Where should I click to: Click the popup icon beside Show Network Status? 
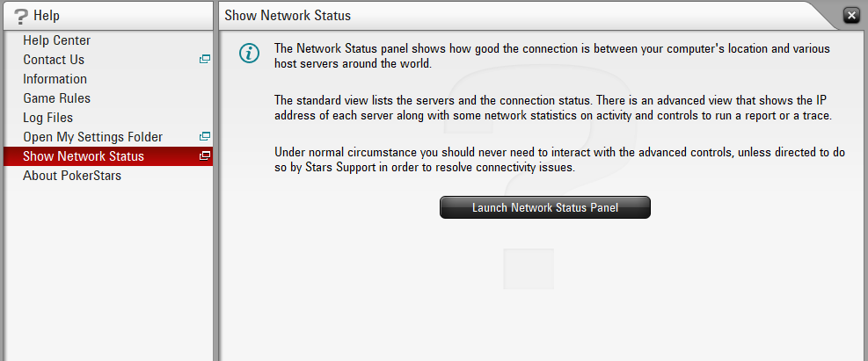pyautogui.click(x=205, y=155)
